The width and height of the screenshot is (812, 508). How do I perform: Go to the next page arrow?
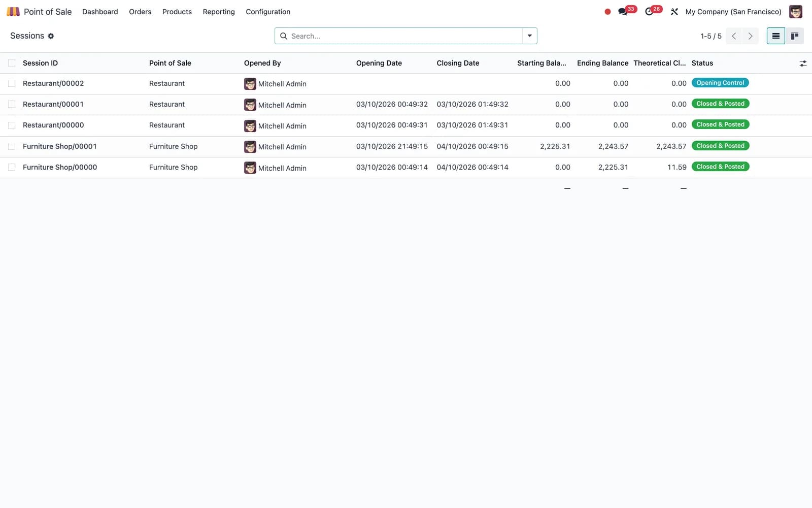tap(750, 36)
